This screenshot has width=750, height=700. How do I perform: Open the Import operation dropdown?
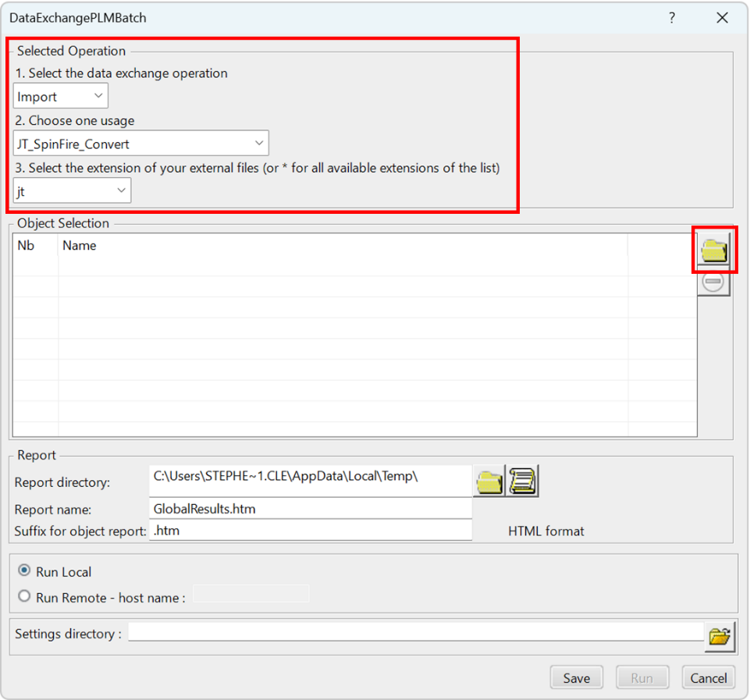pos(60,96)
